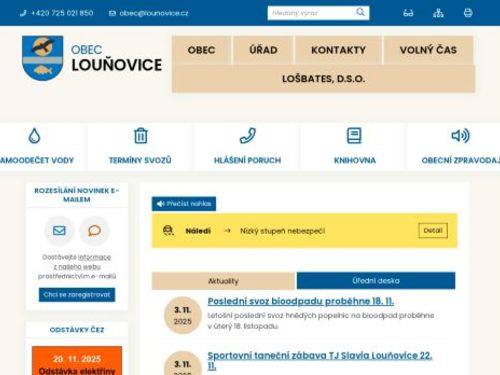Open the VOLNÝ ČAS menu item
500x375 pixels.
tap(428, 50)
